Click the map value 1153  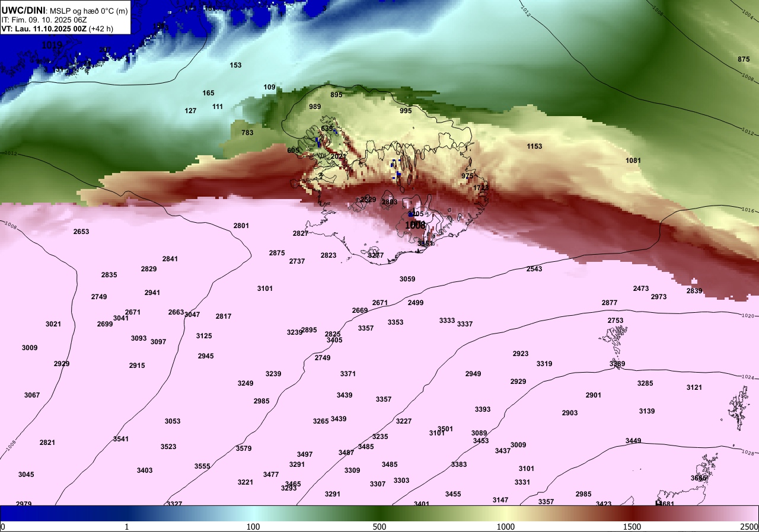(x=534, y=146)
